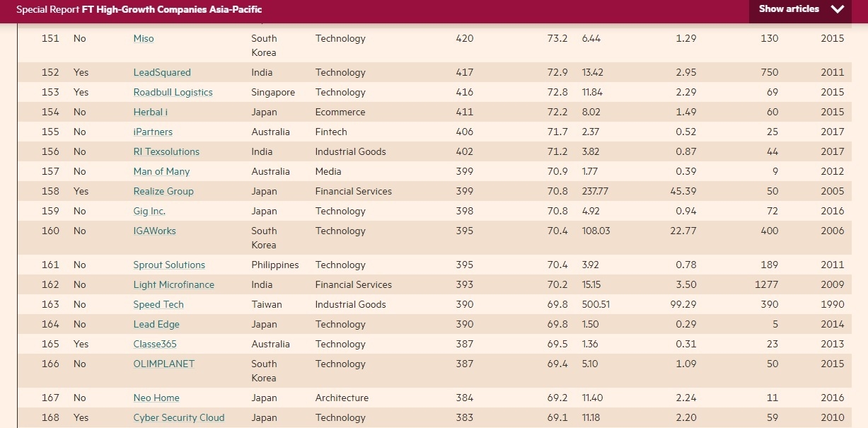Open the LeadSquared company link

(162, 73)
